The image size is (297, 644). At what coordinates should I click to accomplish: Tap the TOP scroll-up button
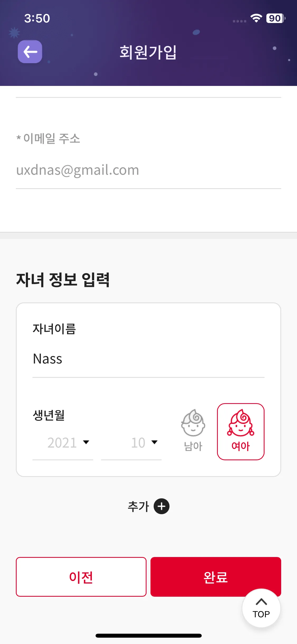[x=261, y=608]
